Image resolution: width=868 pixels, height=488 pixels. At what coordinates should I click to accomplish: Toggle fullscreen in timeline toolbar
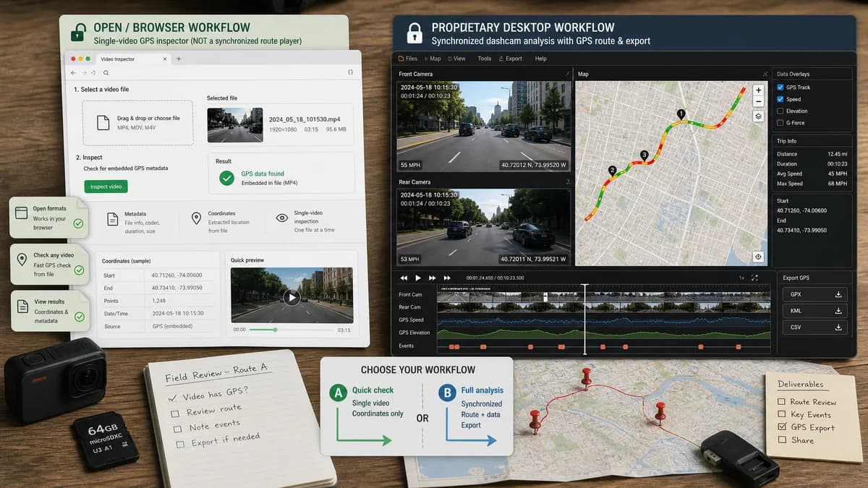pos(755,278)
